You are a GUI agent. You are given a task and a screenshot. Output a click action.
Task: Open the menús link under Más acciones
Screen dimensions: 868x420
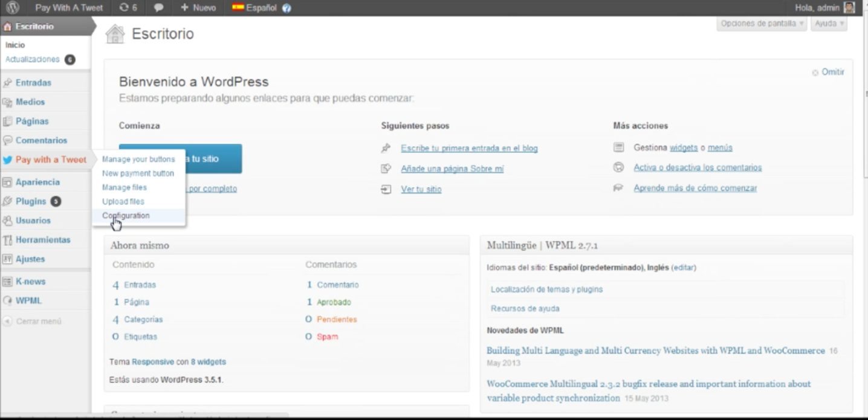(720, 147)
